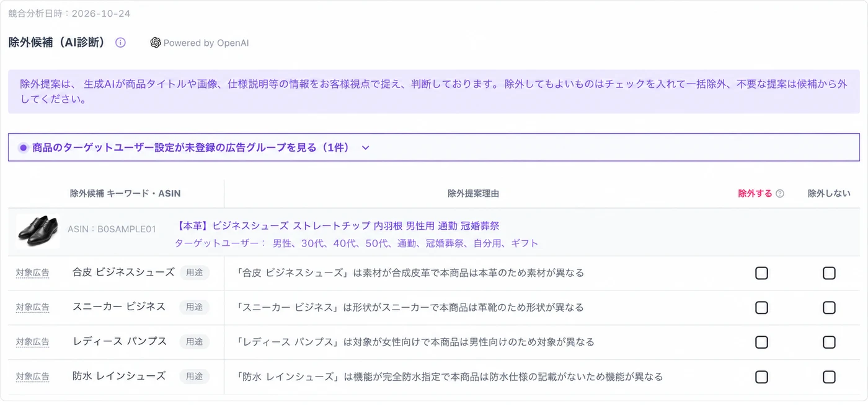Image resolution: width=868 pixels, height=405 pixels.
Task: Click 競合分析日時：2026-10-24 text
Action: click(x=69, y=13)
